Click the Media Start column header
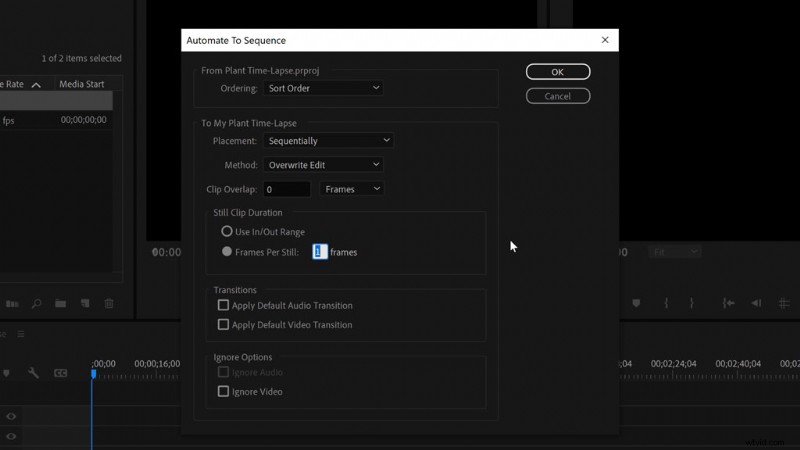 81,84
